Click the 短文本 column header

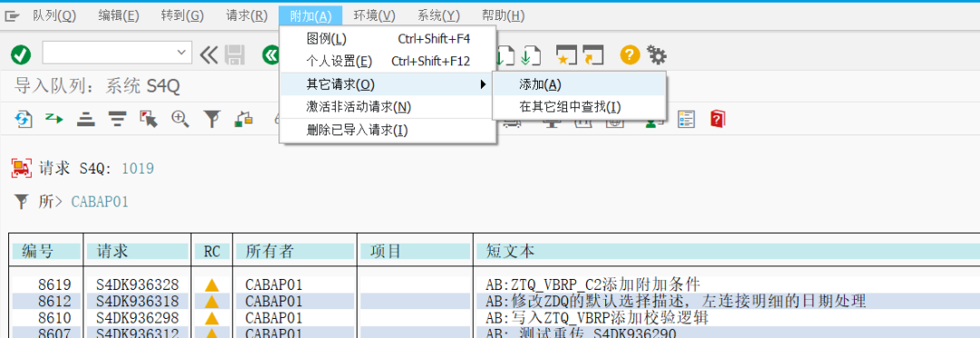click(728, 252)
